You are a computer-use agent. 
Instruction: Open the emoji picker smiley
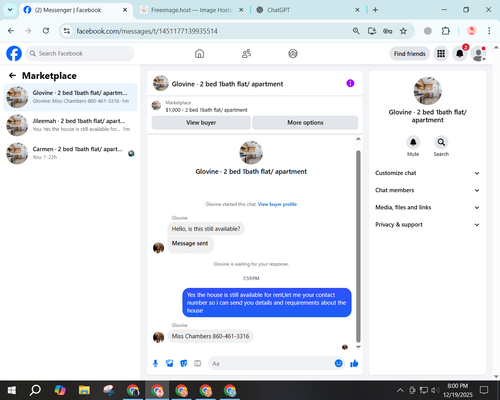(338, 363)
